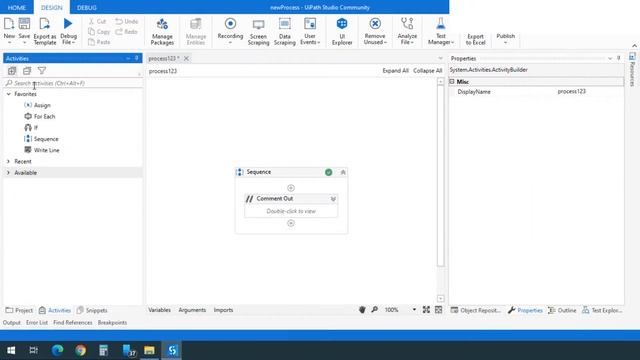The width and height of the screenshot is (640, 360).
Task: Click fit to screen icon
Action: click(426, 310)
